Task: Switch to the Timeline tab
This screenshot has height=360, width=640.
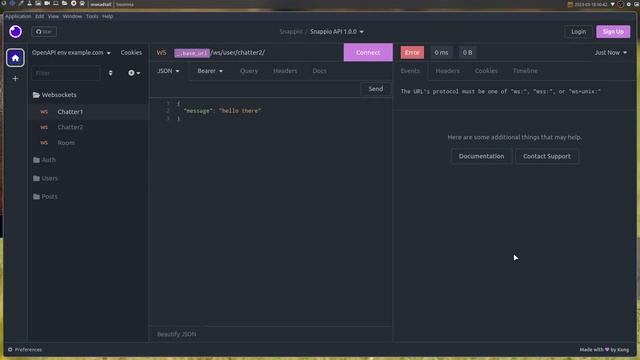Action: [x=525, y=71]
